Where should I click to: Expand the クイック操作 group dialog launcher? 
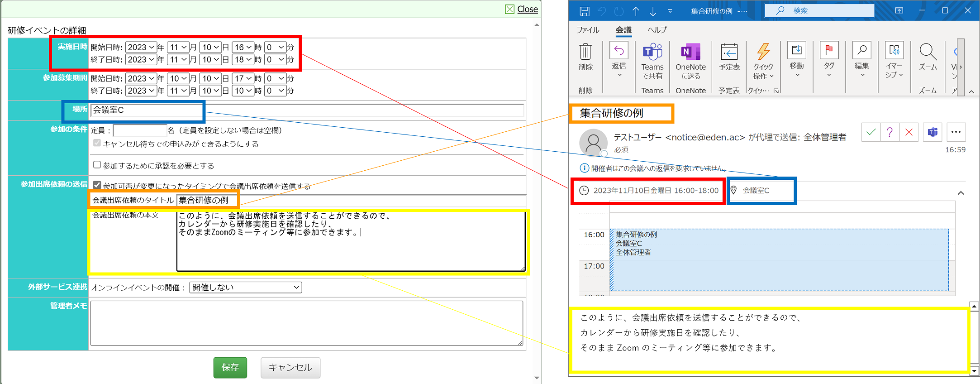click(776, 91)
